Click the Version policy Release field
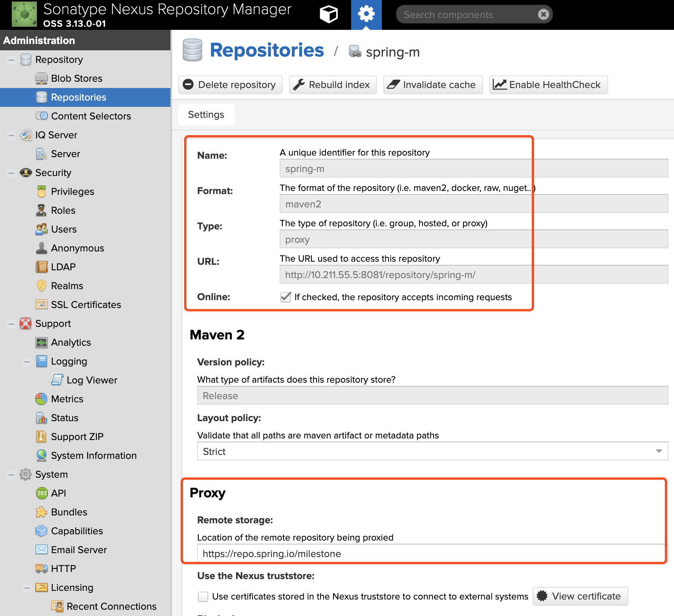The height and width of the screenshot is (616, 674). [x=432, y=396]
